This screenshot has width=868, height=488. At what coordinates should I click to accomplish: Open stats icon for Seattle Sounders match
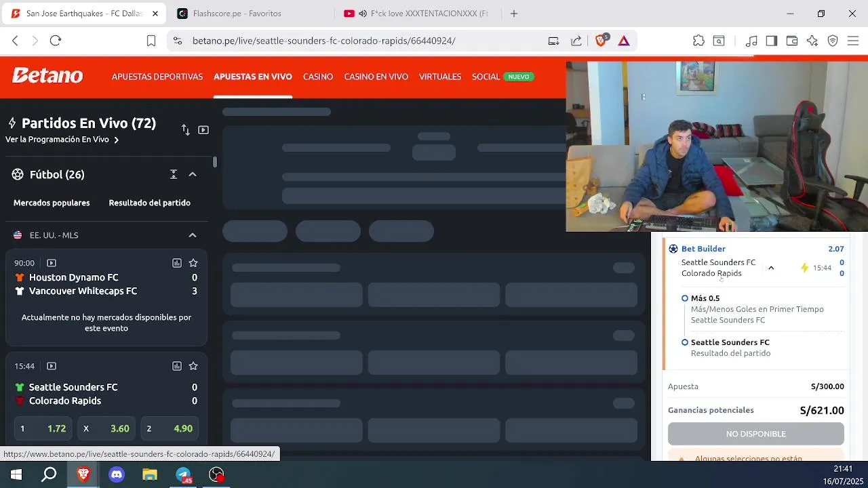pyautogui.click(x=177, y=366)
